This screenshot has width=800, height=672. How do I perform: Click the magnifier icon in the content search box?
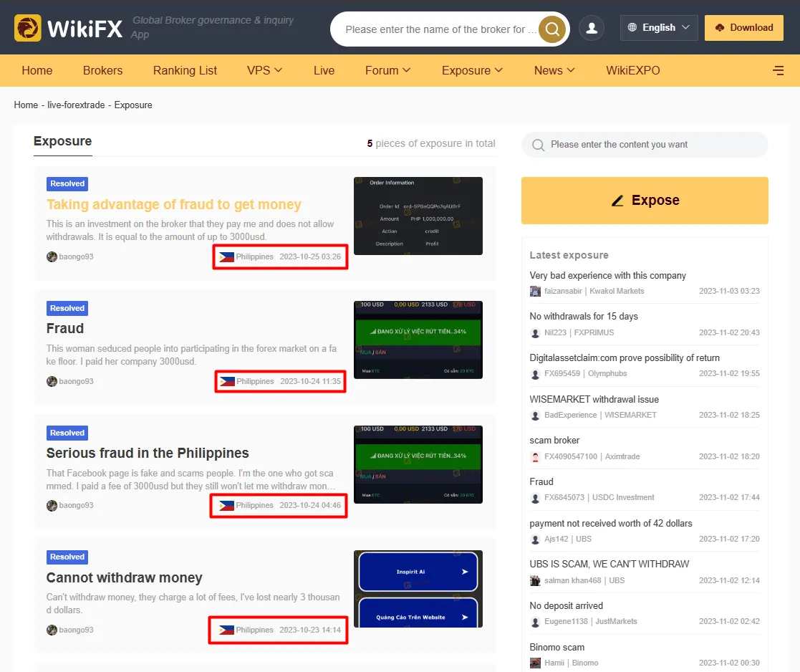pos(539,145)
